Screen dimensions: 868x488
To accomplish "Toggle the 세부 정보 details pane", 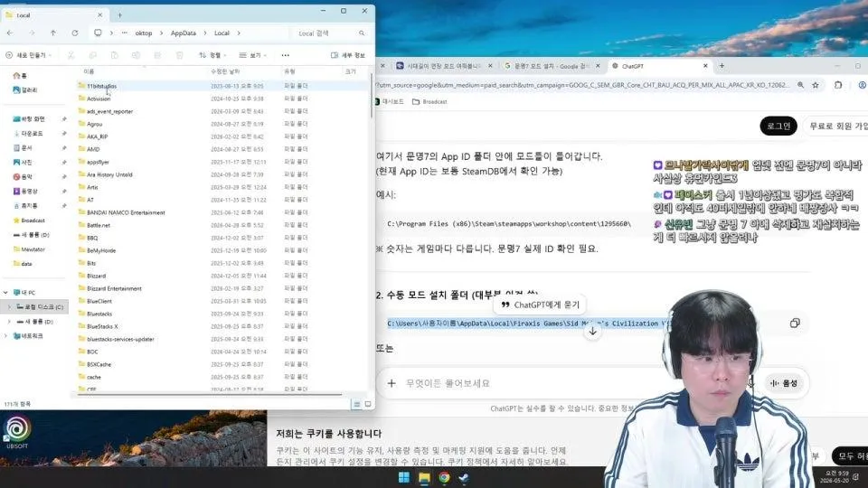I will point(347,55).
